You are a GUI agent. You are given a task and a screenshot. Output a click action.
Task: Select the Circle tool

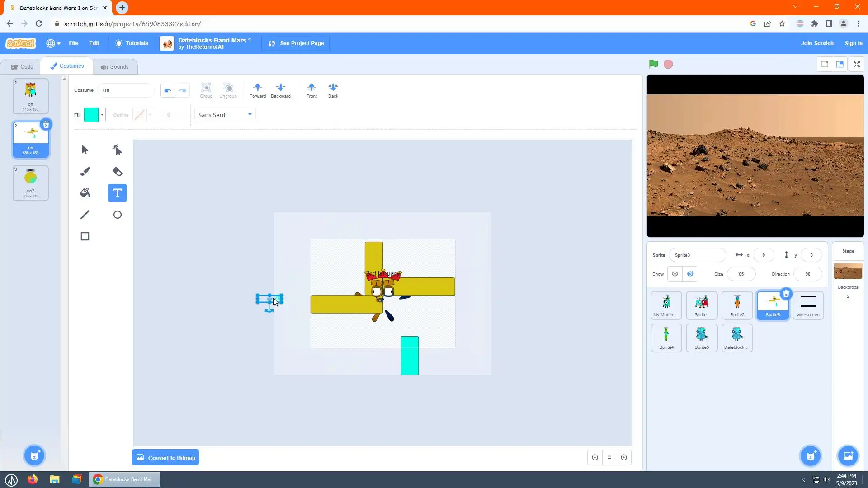(x=117, y=215)
